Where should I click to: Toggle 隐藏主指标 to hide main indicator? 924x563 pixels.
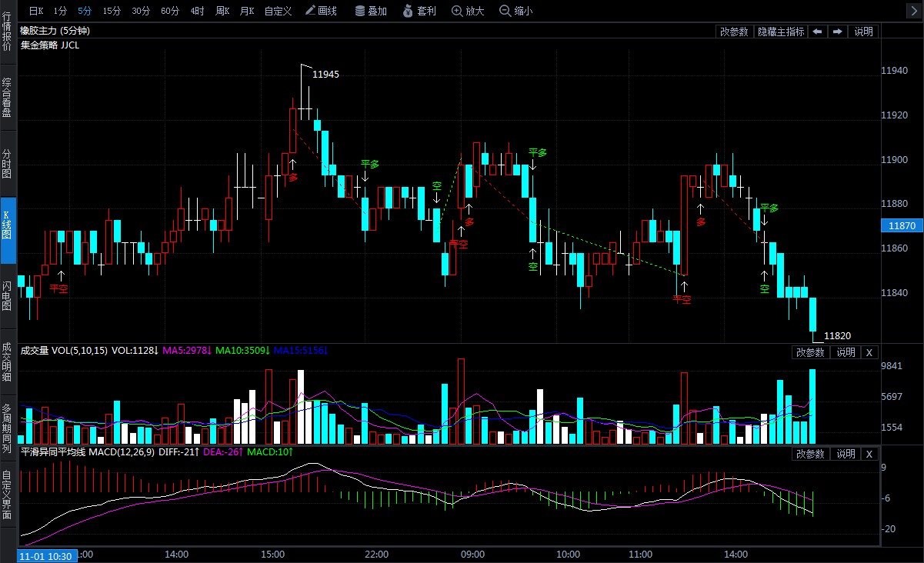[x=781, y=32]
